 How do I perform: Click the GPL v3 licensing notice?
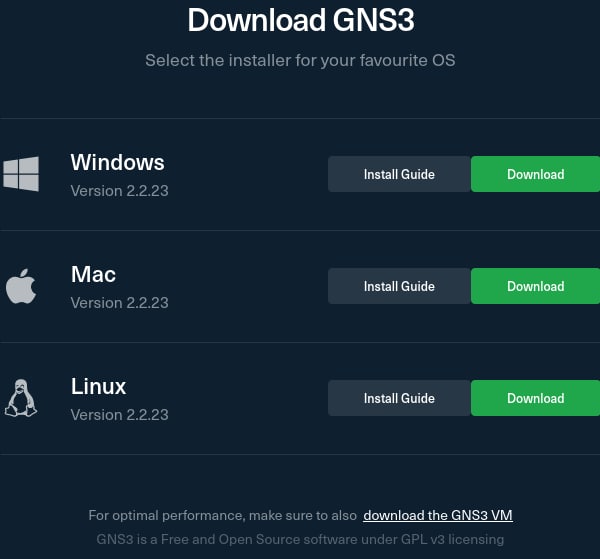tap(300, 539)
